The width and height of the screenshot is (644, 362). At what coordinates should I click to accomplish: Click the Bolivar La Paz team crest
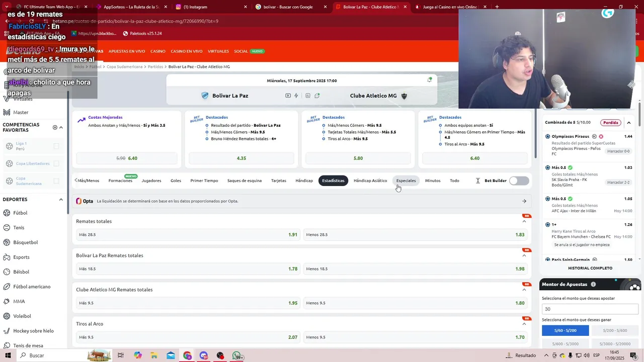point(205,96)
